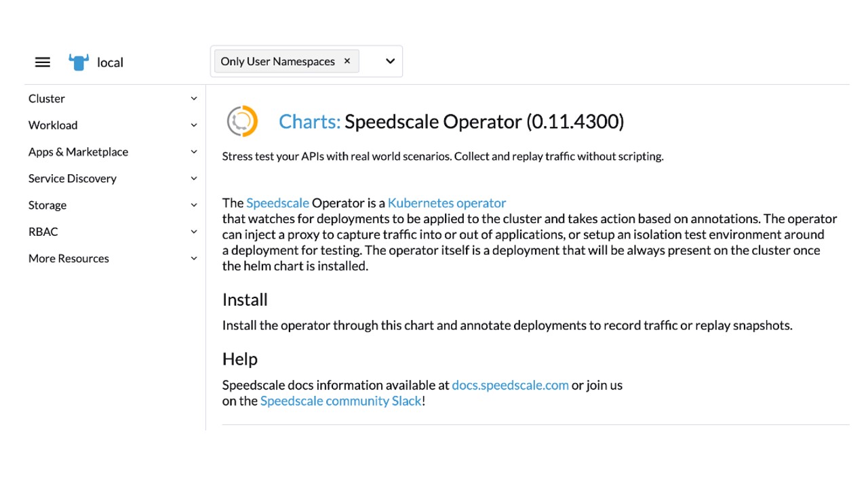This screenshot has width=868, height=488.
Task: Open the Storage menu item
Action: pyautogui.click(x=47, y=205)
